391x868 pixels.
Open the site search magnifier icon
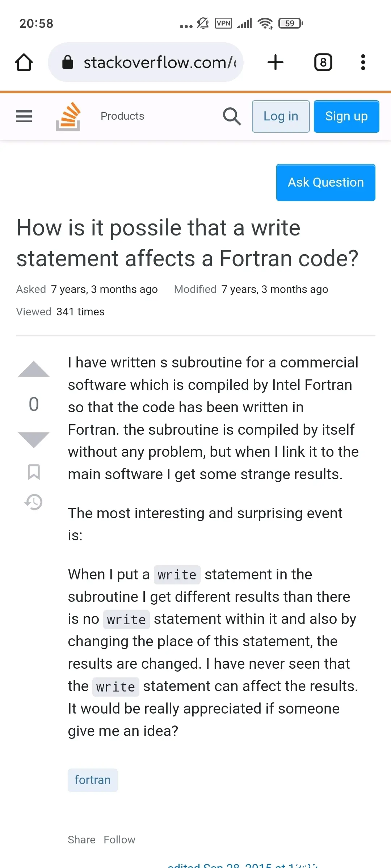tap(232, 116)
